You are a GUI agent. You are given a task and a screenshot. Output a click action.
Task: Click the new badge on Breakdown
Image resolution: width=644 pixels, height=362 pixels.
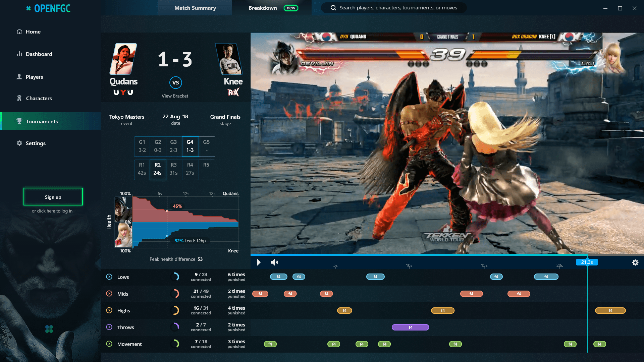pos(291,8)
